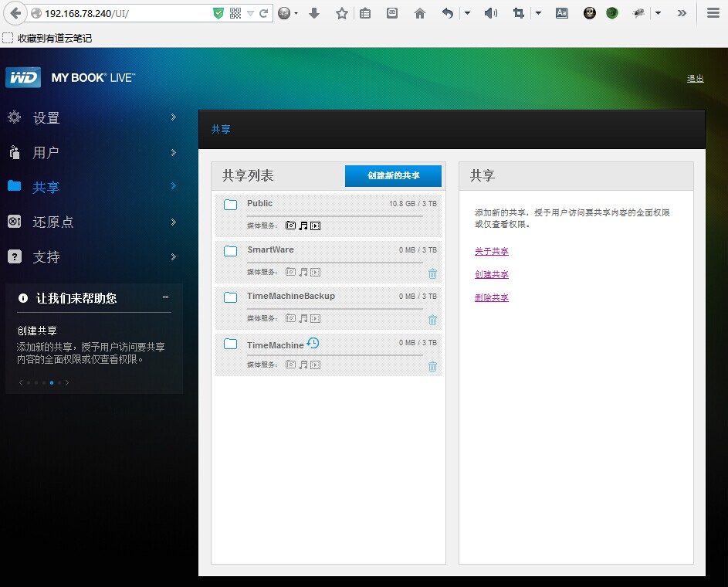
Task: Toggle photo media serving for TimeMachineBackup
Action: (x=290, y=318)
